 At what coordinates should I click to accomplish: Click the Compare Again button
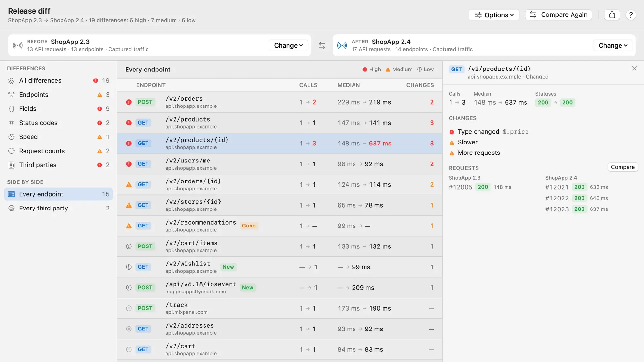point(558,15)
